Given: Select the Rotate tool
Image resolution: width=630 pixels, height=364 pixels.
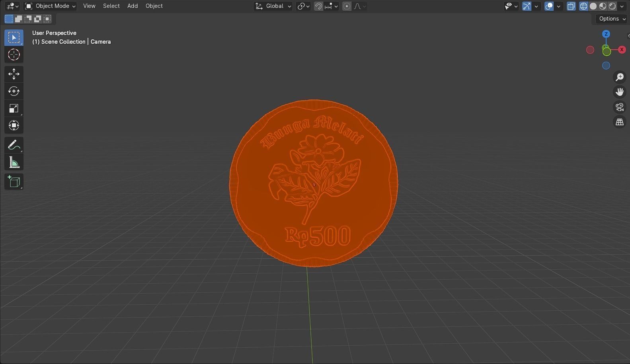Looking at the screenshot, I should (x=14, y=91).
